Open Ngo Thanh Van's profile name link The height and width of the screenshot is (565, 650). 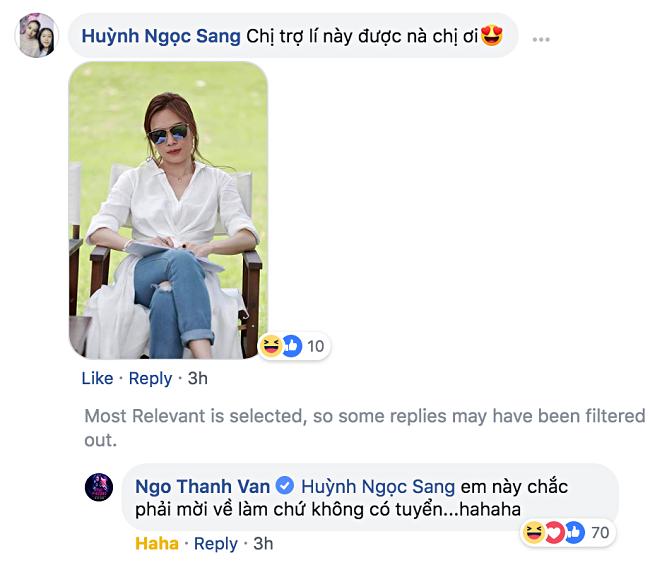click(202, 487)
